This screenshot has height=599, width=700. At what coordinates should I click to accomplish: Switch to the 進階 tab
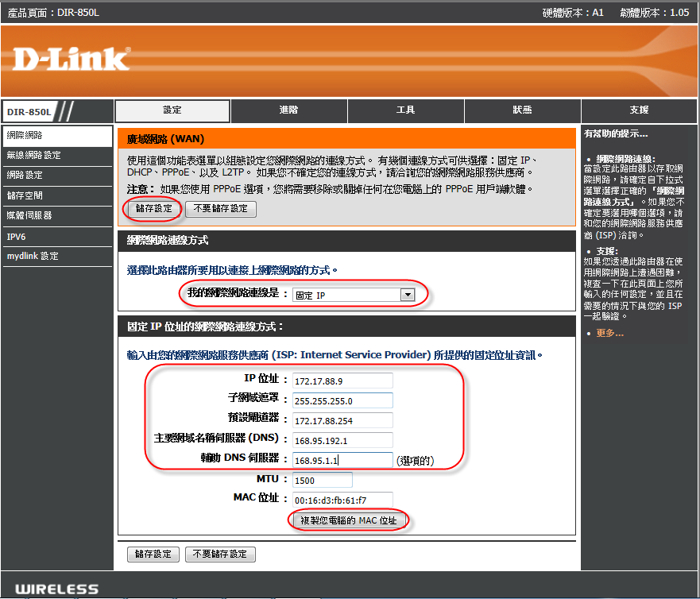(289, 110)
